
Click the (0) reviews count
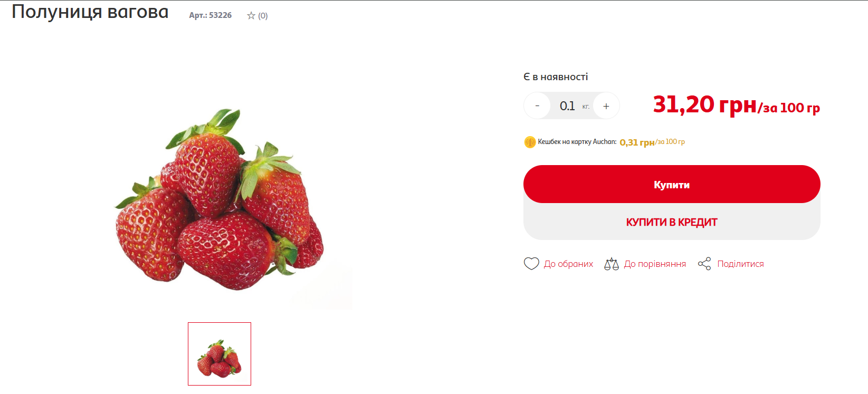tap(263, 16)
